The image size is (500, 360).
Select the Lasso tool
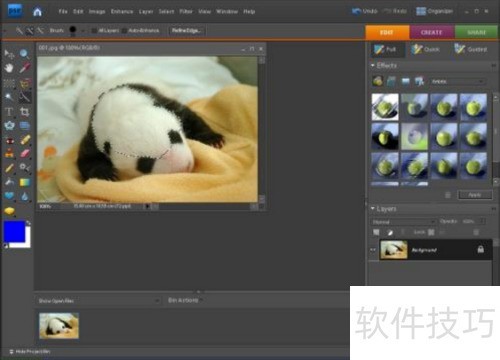coord(25,83)
